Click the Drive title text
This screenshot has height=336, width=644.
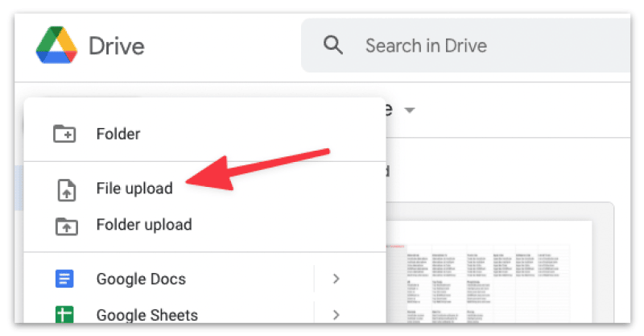116,46
